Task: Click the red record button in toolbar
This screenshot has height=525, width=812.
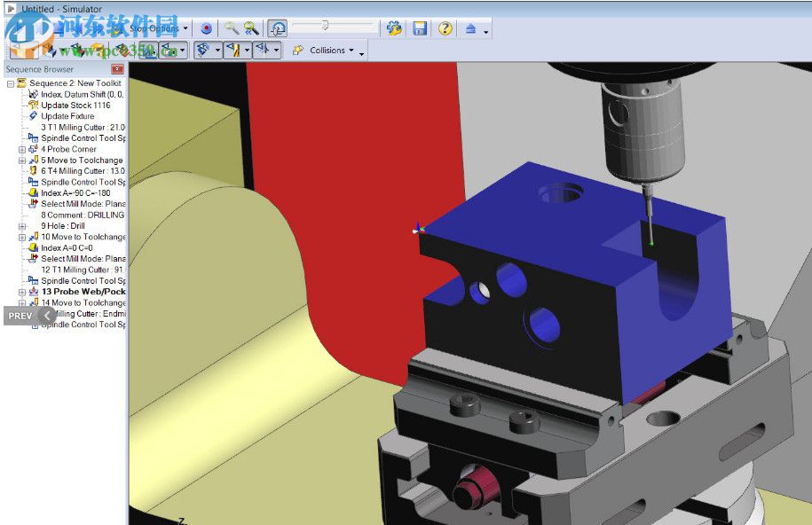Action: pos(206,28)
